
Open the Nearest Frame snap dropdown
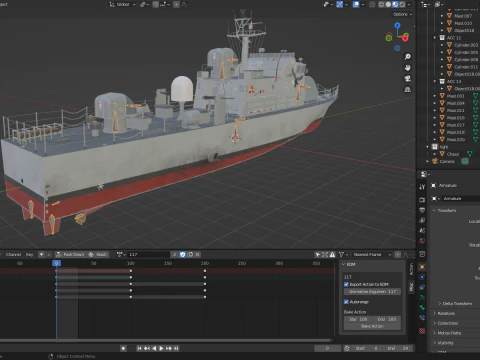tap(372, 254)
